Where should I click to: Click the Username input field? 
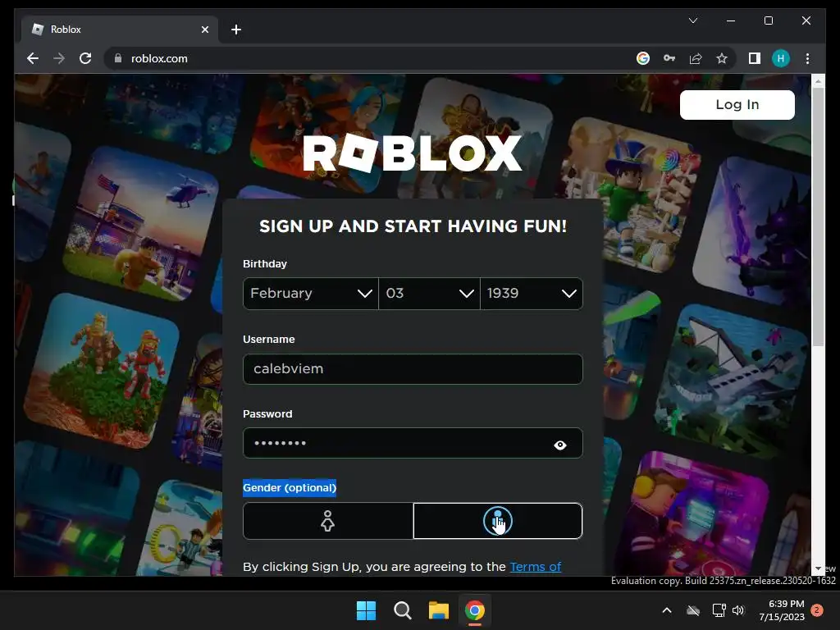413,369
